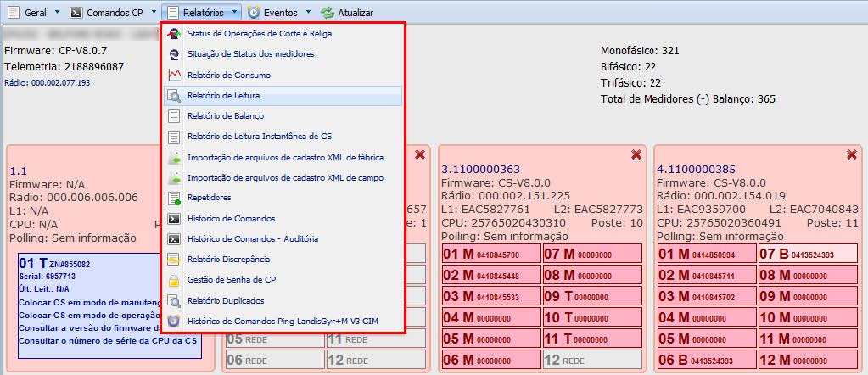Expand the Geral dropdown arrow
The height and width of the screenshot is (375, 868).
[x=57, y=13]
